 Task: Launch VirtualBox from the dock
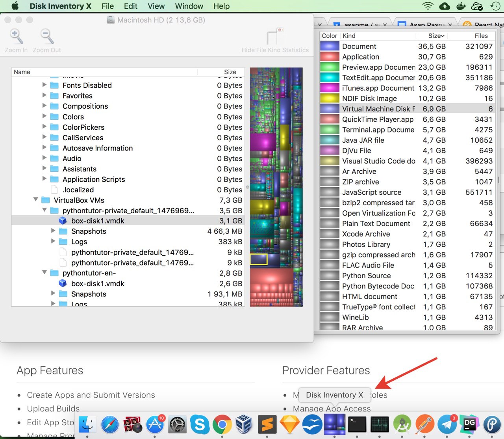245,424
